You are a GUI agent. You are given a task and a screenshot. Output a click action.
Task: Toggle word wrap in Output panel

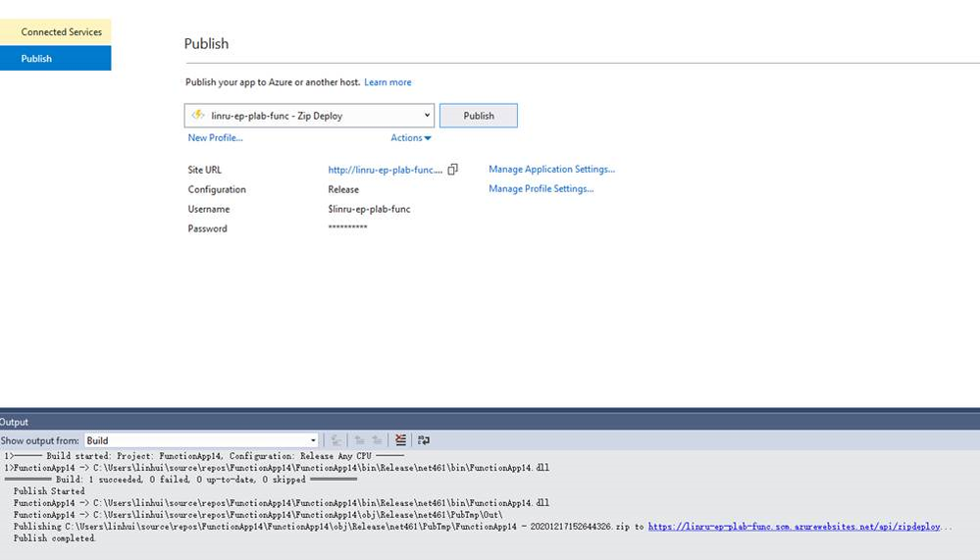click(x=424, y=440)
